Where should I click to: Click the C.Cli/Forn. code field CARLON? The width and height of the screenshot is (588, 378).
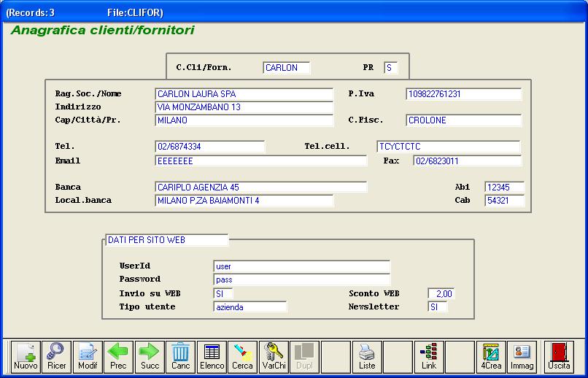(x=287, y=68)
